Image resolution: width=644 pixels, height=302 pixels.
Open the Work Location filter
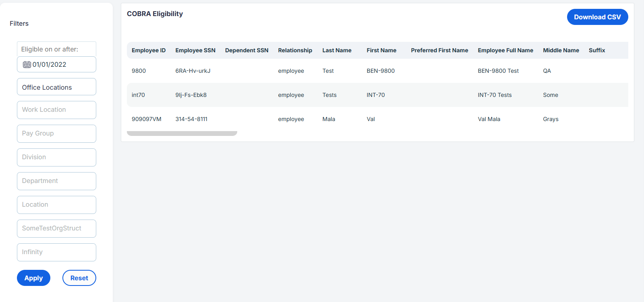coord(56,110)
